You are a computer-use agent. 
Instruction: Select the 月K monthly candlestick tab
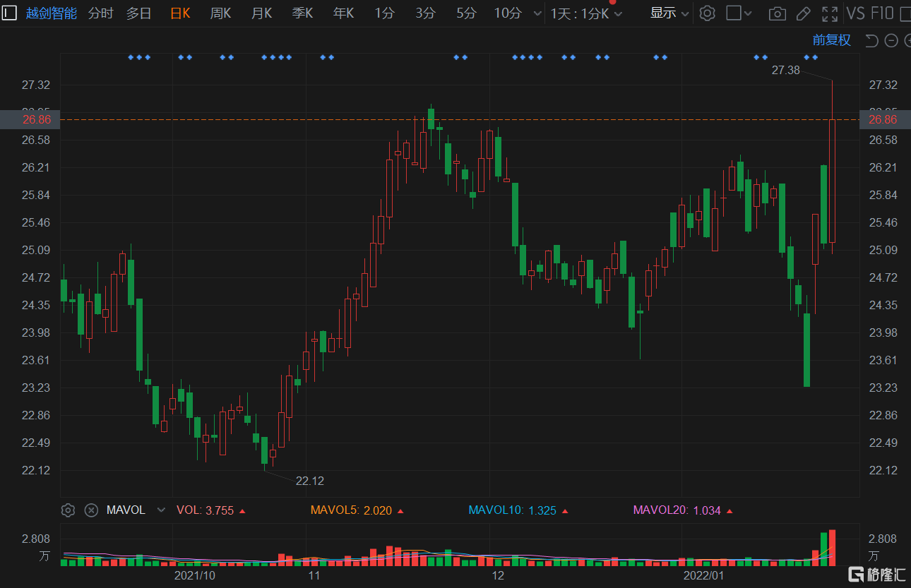[x=261, y=13]
